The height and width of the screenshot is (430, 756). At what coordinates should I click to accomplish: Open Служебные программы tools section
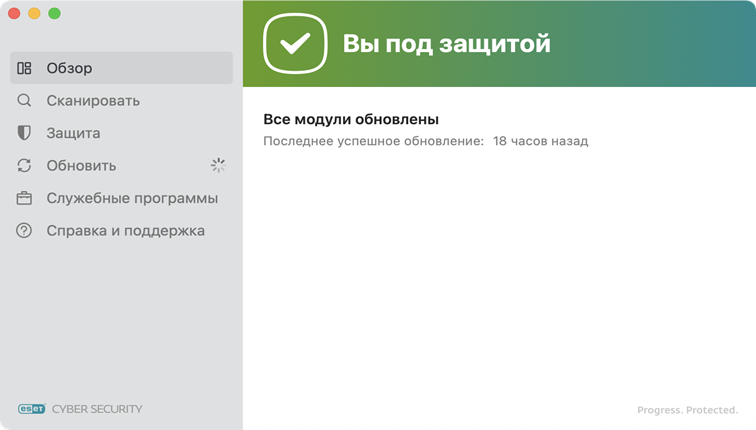coord(132,198)
